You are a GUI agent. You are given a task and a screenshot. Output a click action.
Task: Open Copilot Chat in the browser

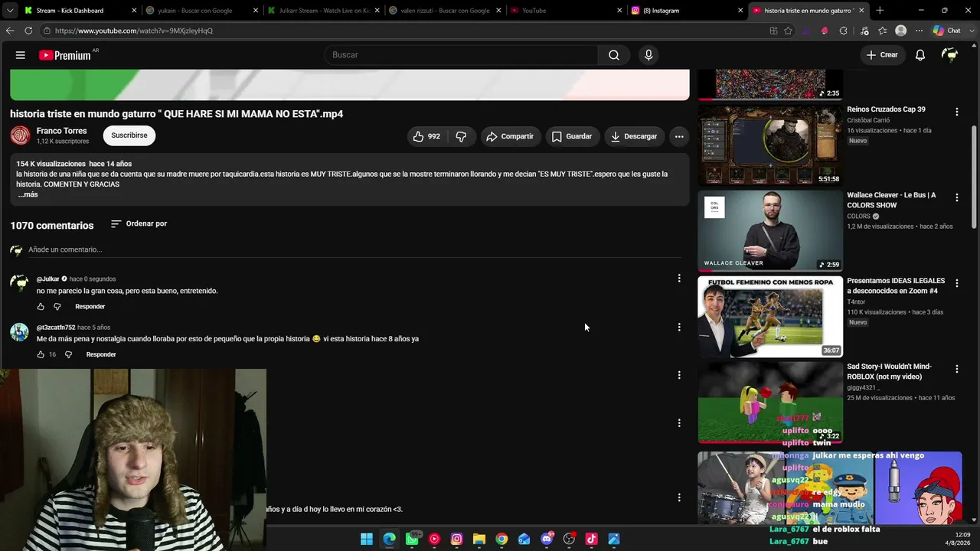(x=948, y=31)
